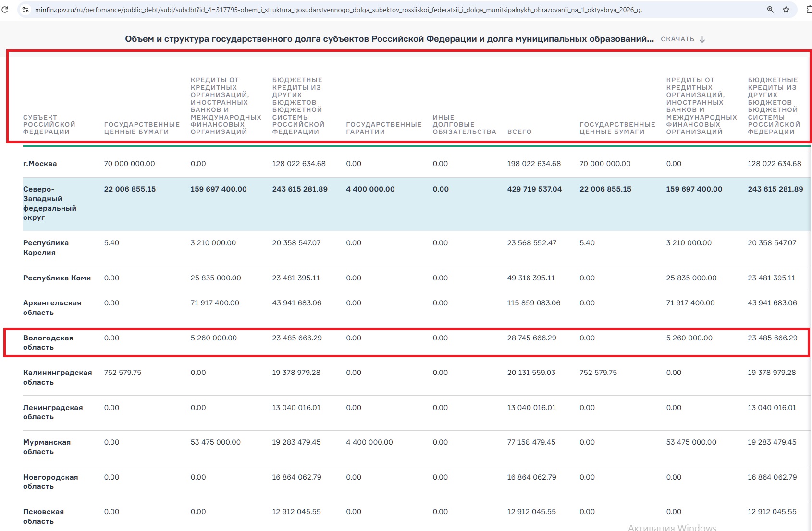Click Vologda total 28 745 666.29

[x=531, y=338]
